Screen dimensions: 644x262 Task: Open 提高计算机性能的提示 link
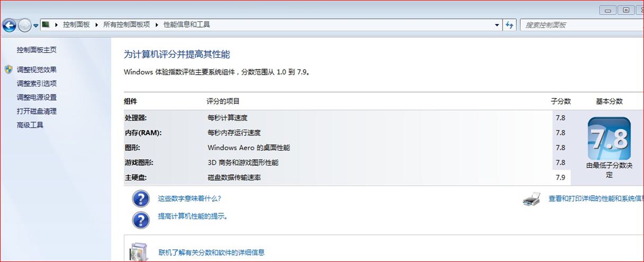tap(193, 216)
